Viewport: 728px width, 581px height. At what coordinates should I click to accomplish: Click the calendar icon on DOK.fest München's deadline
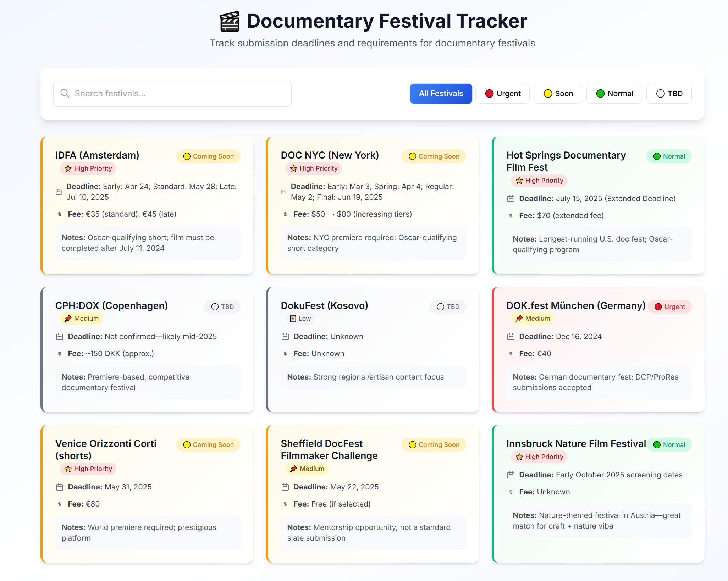pyautogui.click(x=511, y=337)
